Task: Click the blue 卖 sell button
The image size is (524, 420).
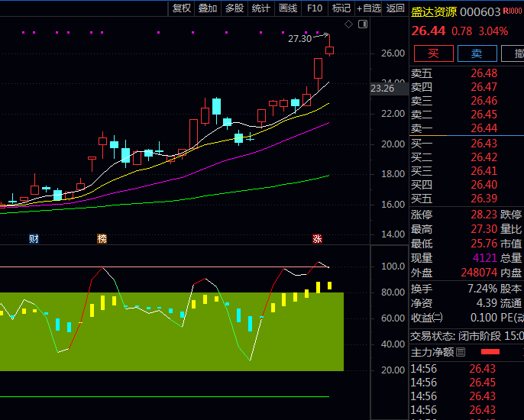Action: (x=477, y=53)
